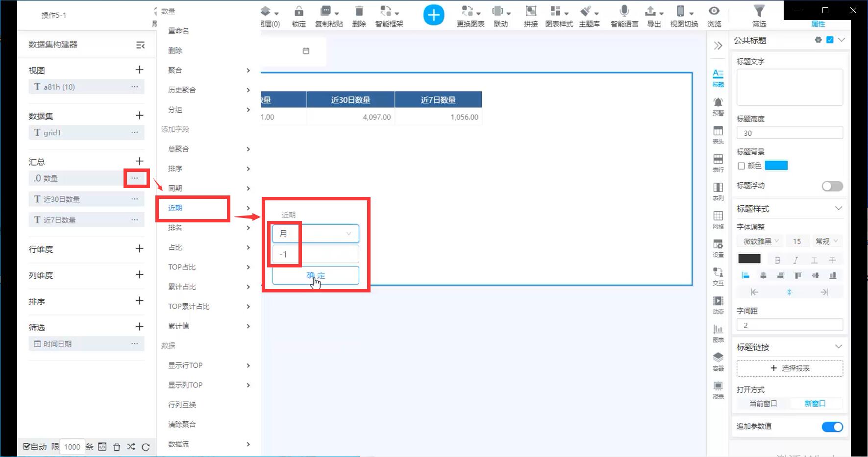The height and width of the screenshot is (457, 868).
Task: Enable the 标题背景 颜色 checkbox
Action: (x=742, y=166)
